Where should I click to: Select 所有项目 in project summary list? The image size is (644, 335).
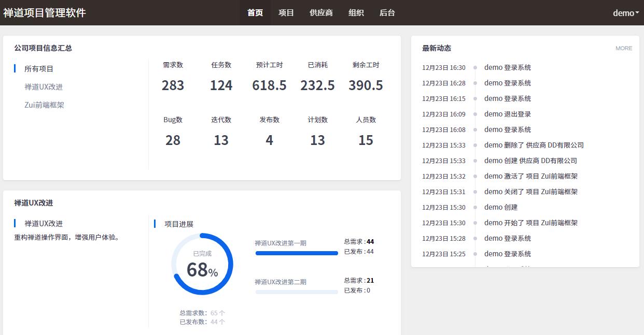pyautogui.click(x=39, y=69)
